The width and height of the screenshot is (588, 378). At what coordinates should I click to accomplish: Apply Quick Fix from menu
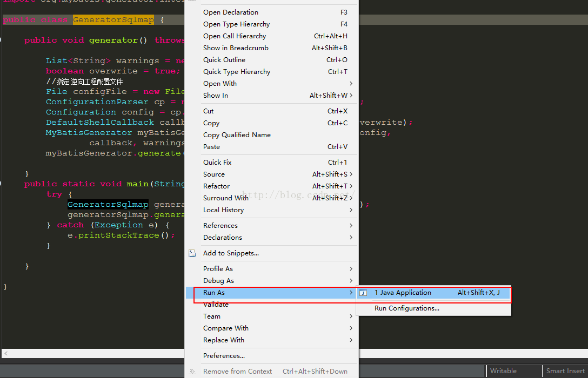tap(217, 163)
